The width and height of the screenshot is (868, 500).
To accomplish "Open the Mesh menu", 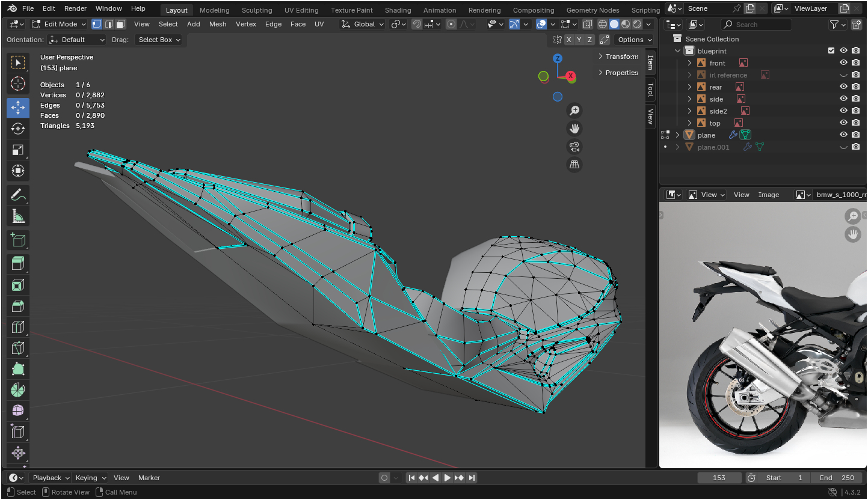I will click(218, 24).
